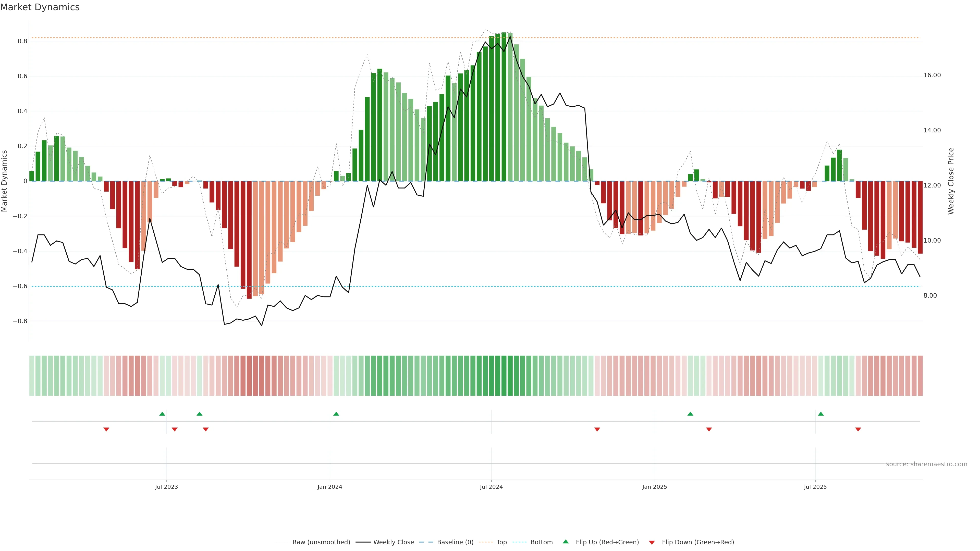Click the Flip Down marker between Jul 2024 and Jan 2025
980x551 pixels.
click(597, 429)
